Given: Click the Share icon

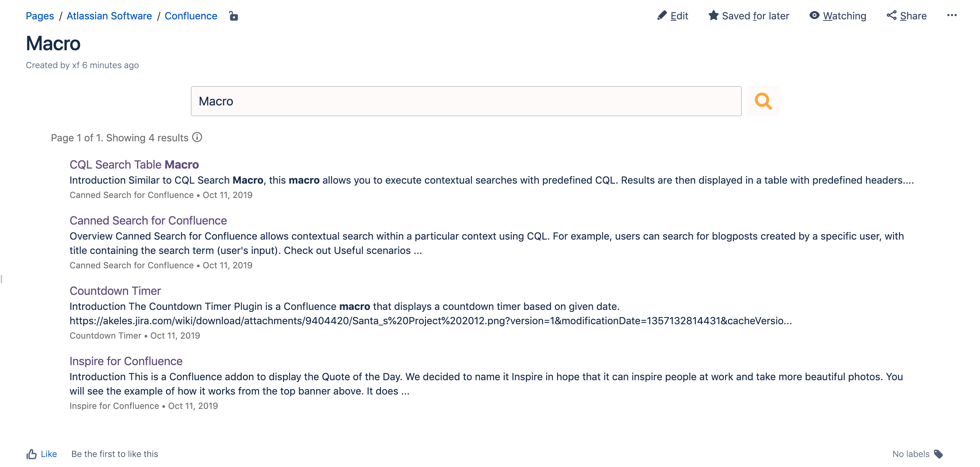Looking at the screenshot, I should coord(891,15).
